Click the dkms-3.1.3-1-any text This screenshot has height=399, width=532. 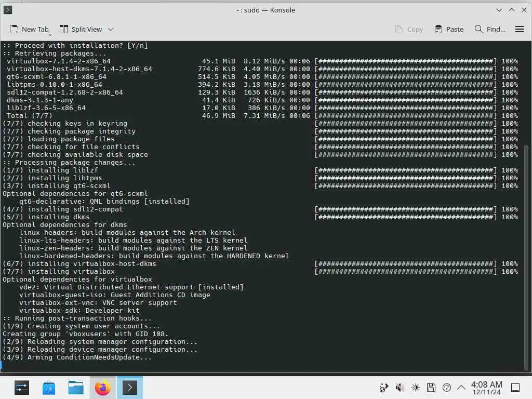(x=39, y=100)
